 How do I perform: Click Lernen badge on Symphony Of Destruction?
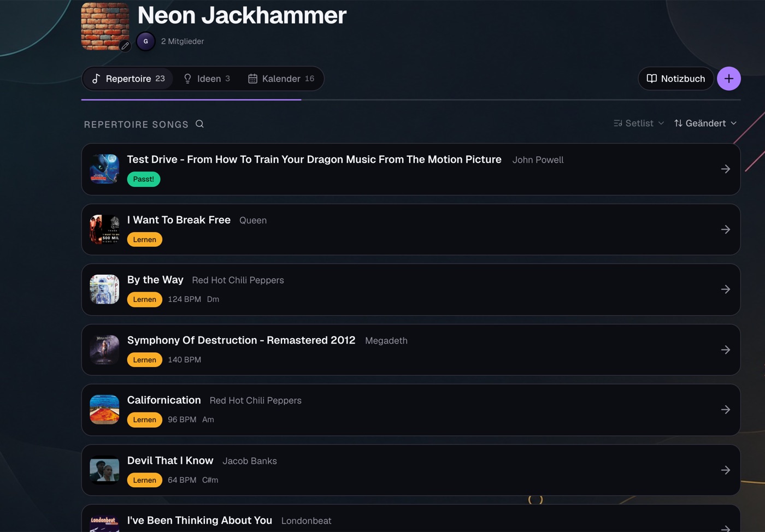(x=145, y=360)
